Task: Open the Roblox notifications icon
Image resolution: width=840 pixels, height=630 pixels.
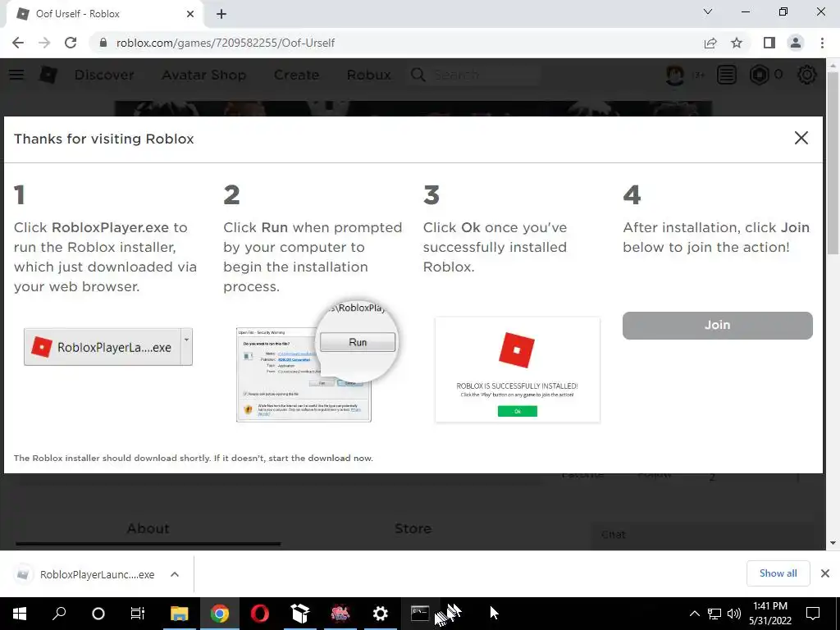Action: 727,75
